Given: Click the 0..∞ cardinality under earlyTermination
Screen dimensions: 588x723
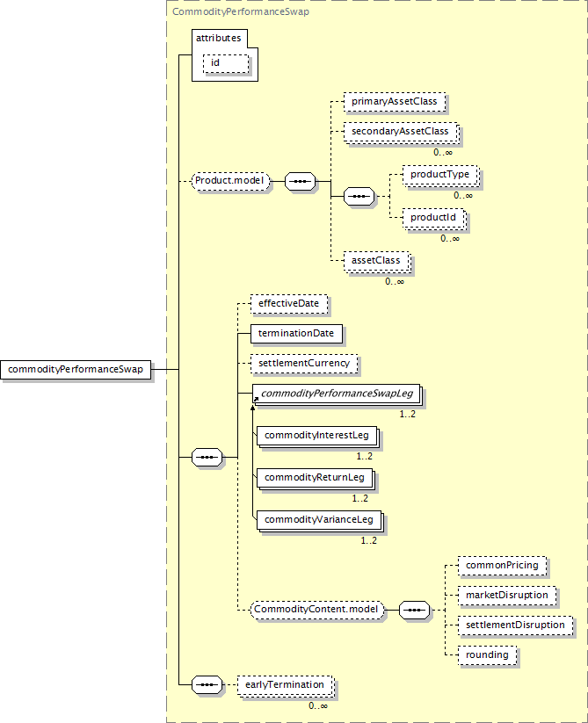Looking at the screenshot, I should pyautogui.click(x=318, y=706).
